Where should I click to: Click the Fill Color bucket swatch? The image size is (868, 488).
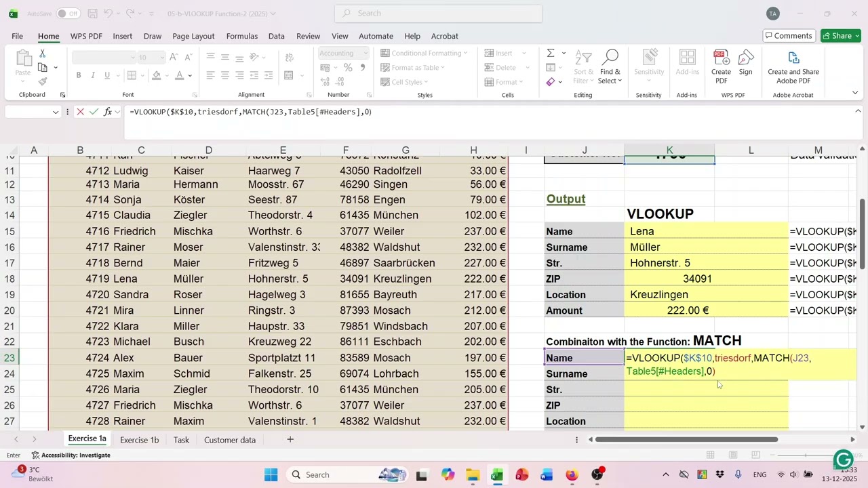(156, 75)
